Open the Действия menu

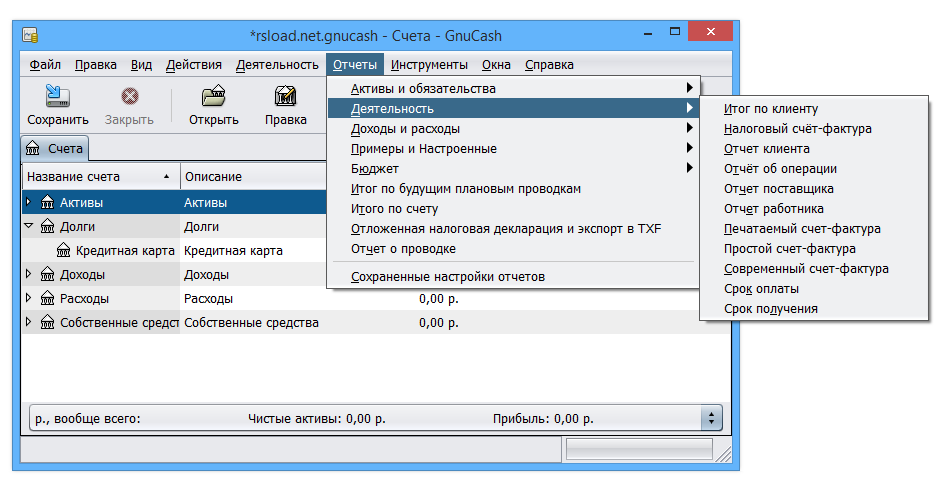[194, 64]
